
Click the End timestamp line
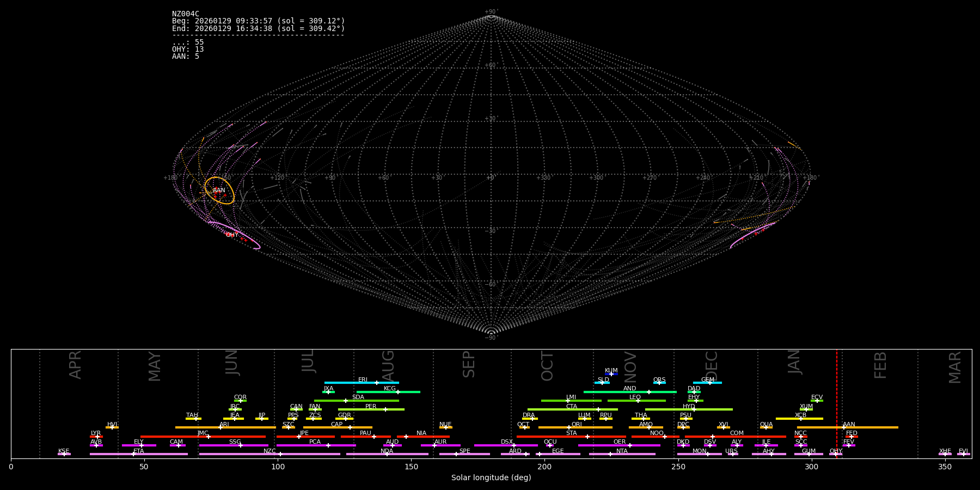(x=259, y=28)
